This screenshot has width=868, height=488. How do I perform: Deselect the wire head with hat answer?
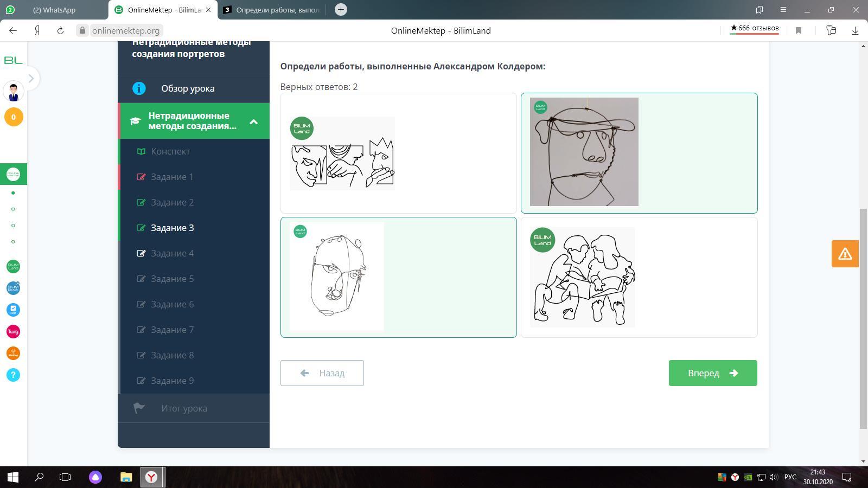pos(639,153)
